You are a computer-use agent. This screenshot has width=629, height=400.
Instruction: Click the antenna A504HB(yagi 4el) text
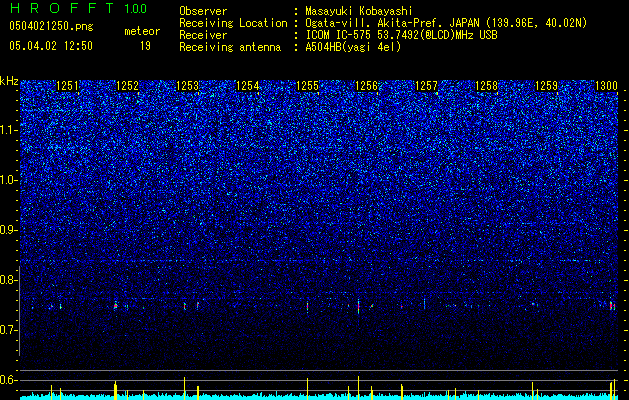pos(353,47)
